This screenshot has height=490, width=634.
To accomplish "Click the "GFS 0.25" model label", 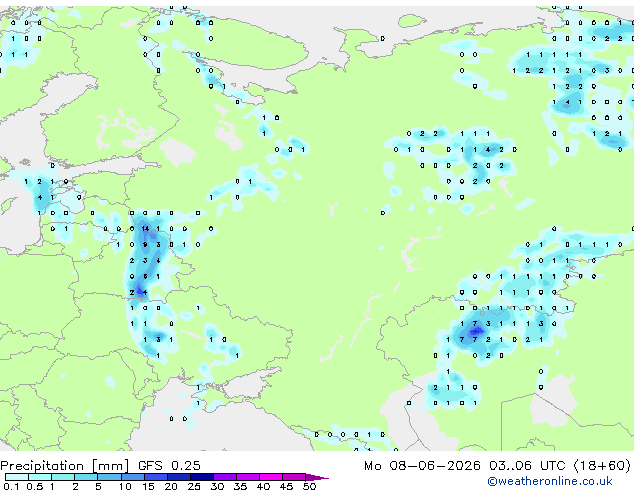I will (x=169, y=465).
